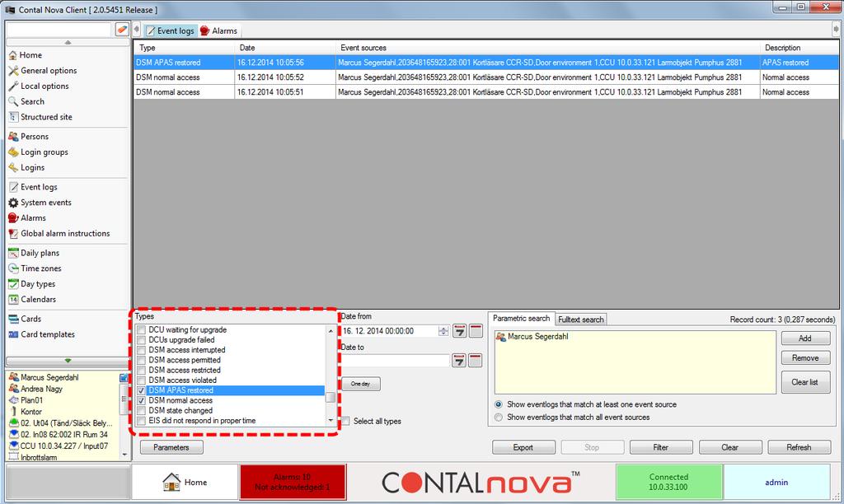Viewport: 844px width, 504px height.
Task: Click the Parameters button
Action: 171,447
